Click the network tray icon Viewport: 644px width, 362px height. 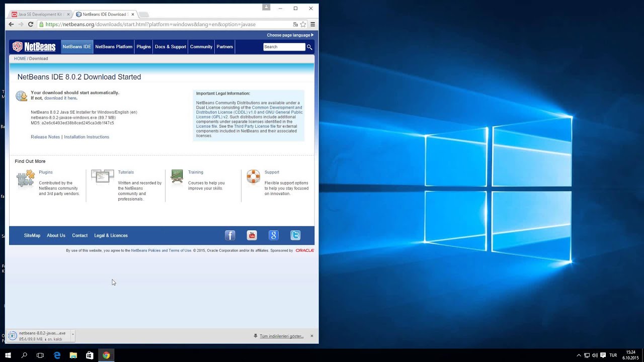pyautogui.click(x=587, y=355)
